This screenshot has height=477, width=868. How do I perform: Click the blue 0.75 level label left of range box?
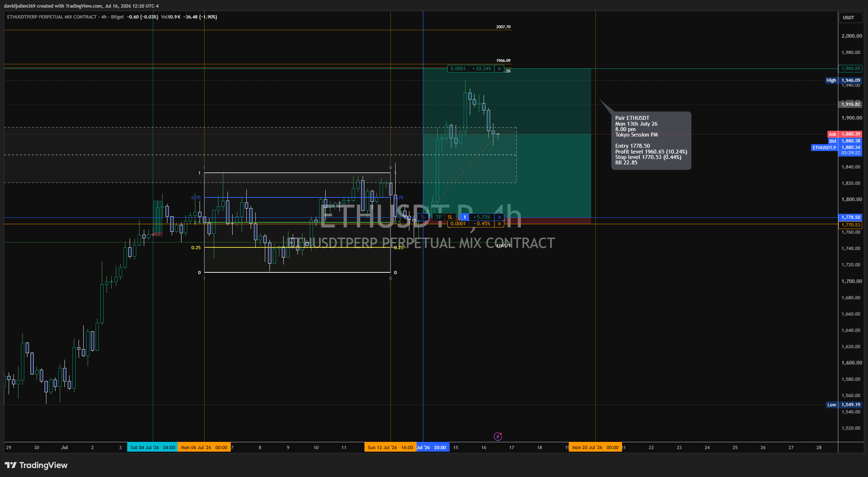(196, 198)
